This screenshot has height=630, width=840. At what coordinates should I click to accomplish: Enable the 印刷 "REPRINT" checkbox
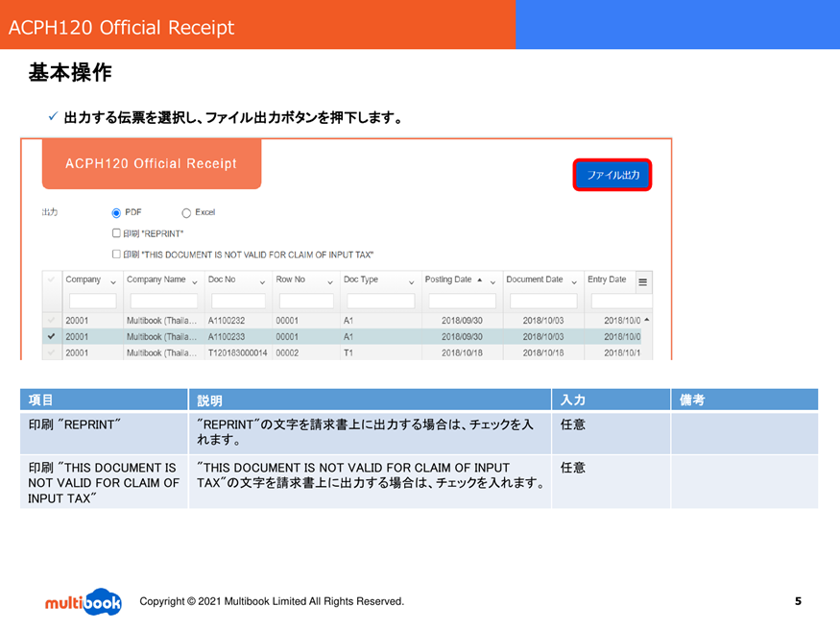[116, 233]
